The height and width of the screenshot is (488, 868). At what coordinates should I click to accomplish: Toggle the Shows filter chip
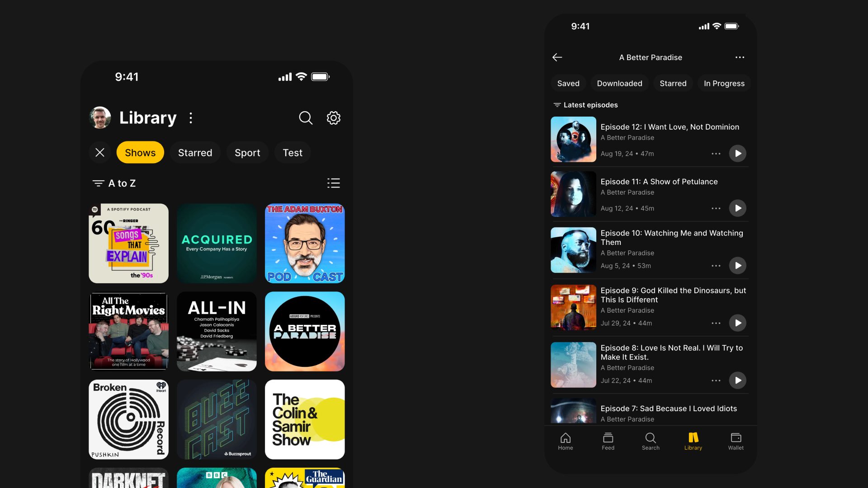pyautogui.click(x=140, y=153)
